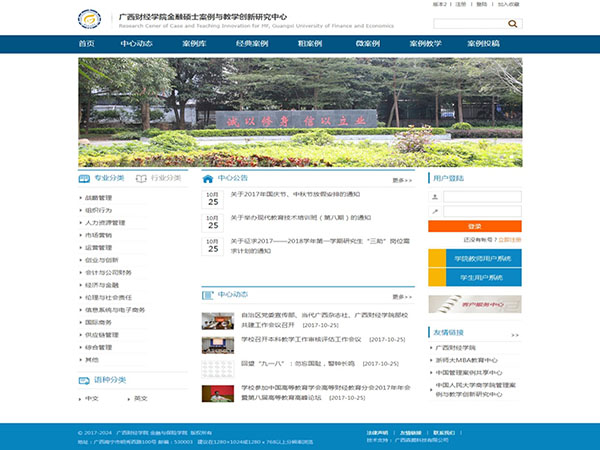Viewport: 600px width, 450px height.
Task: Click the 专业分类 monitor icon
Action: click(85, 178)
